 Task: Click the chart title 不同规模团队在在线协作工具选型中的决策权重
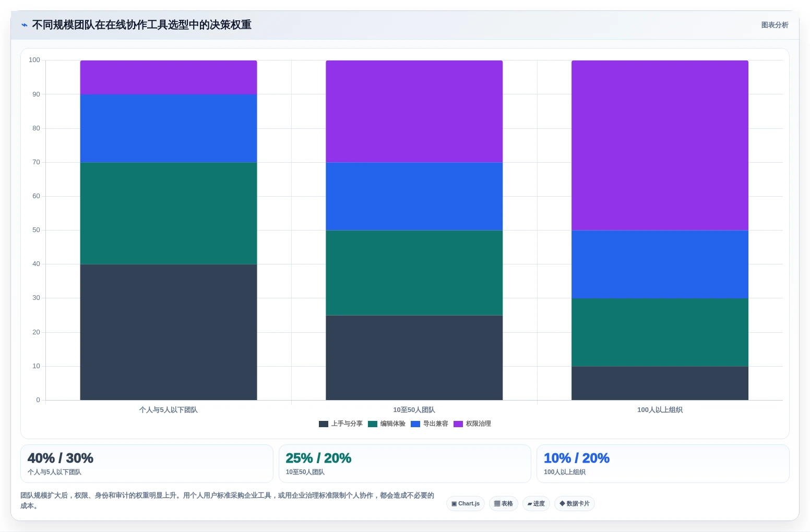tap(142, 25)
